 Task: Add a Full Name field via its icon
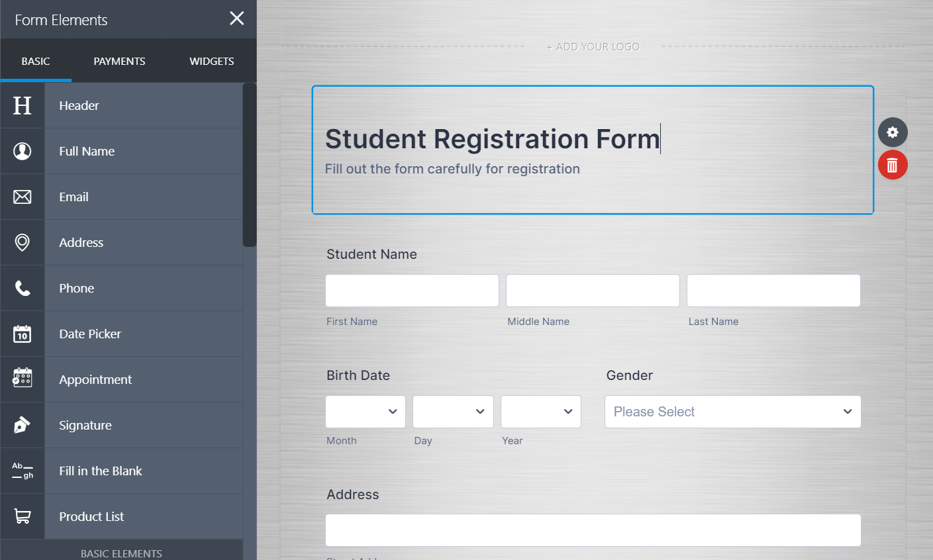coord(23,151)
